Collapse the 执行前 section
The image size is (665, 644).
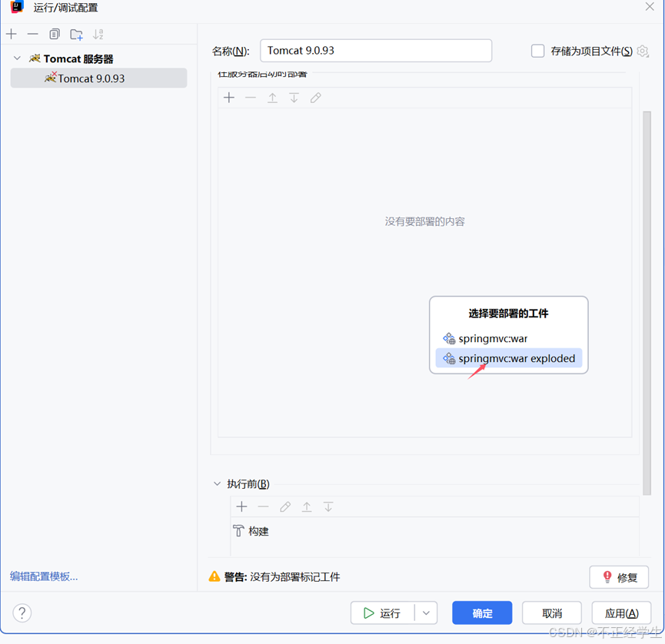pyautogui.click(x=217, y=483)
